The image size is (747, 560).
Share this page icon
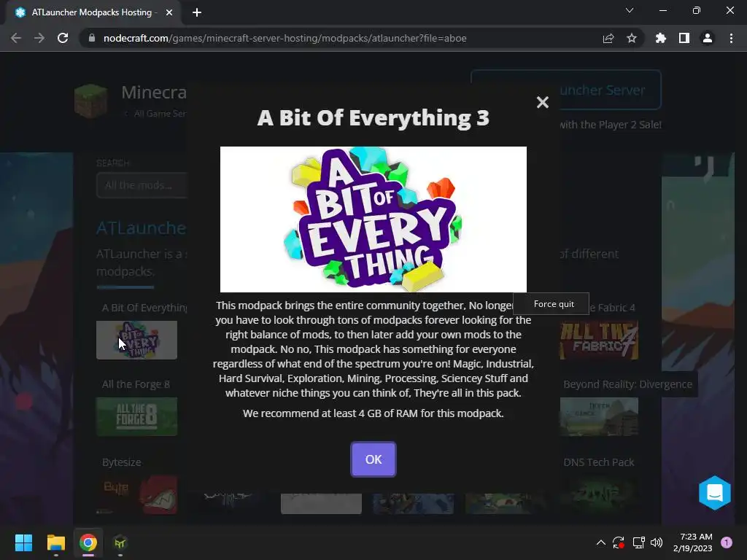coord(608,38)
